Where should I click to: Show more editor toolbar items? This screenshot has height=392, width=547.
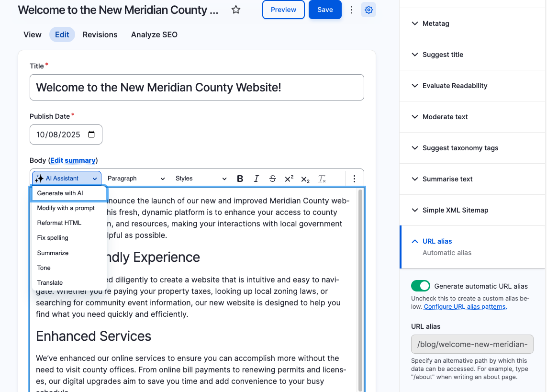[354, 179]
